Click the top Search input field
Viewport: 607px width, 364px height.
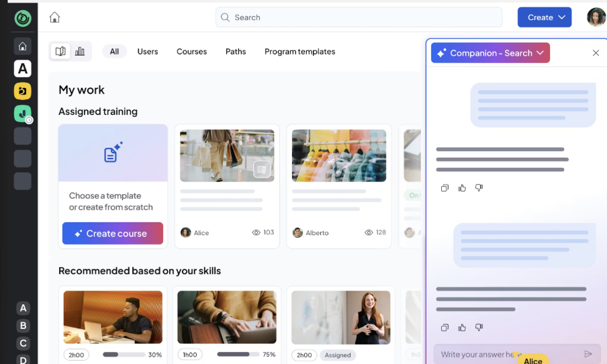pos(359,17)
